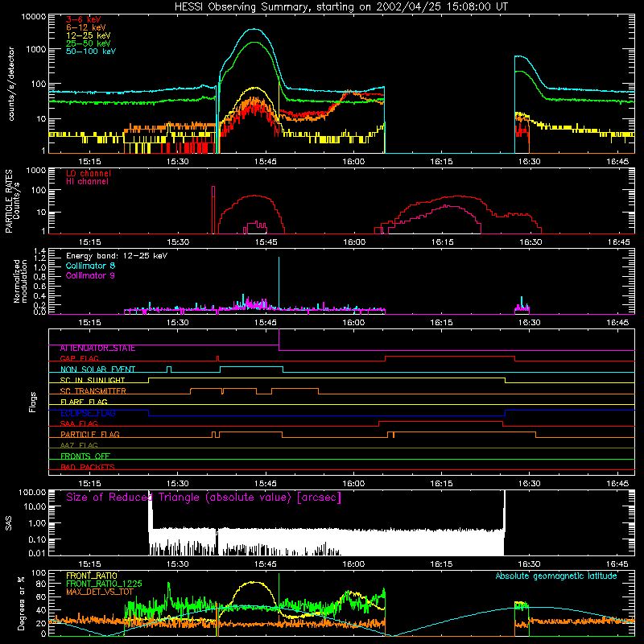
Task: Click the green FRONTS_OFF label
Action: (85, 456)
